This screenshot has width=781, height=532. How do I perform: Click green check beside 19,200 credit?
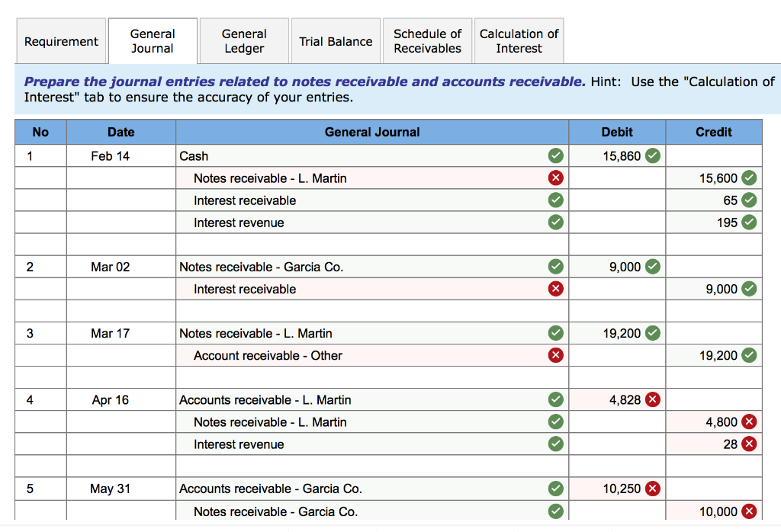749,355
